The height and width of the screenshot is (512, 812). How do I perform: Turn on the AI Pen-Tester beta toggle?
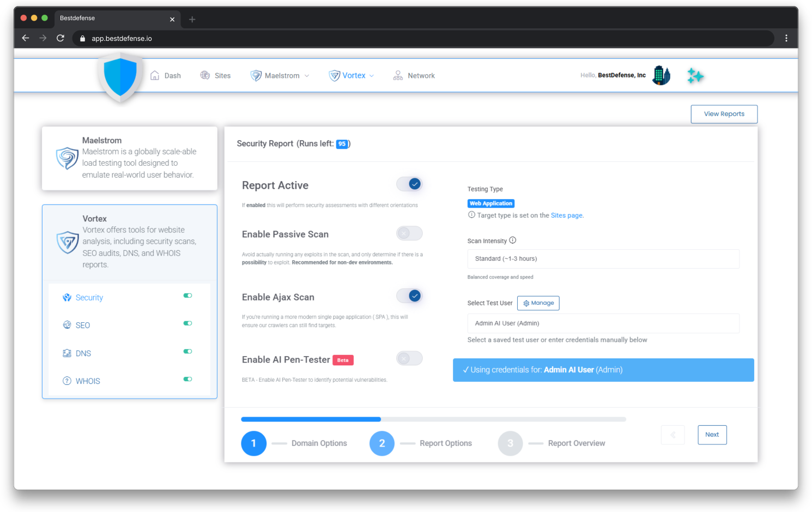pos(409,358)
